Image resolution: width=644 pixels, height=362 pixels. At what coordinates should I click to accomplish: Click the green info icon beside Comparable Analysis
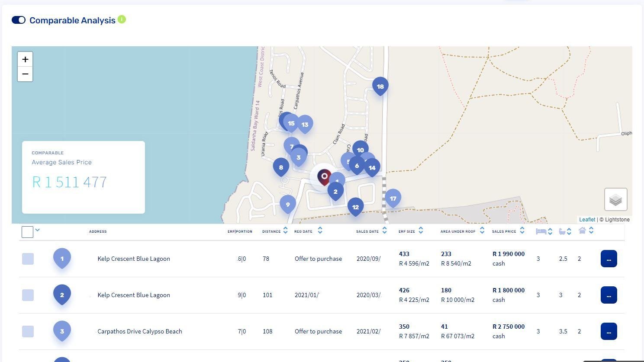(x=122, y=19)
